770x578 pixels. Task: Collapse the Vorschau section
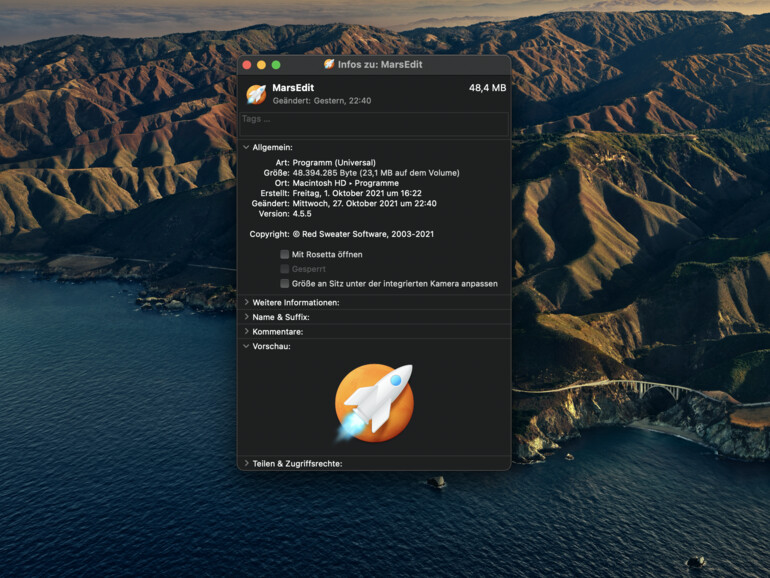[246, 346]
